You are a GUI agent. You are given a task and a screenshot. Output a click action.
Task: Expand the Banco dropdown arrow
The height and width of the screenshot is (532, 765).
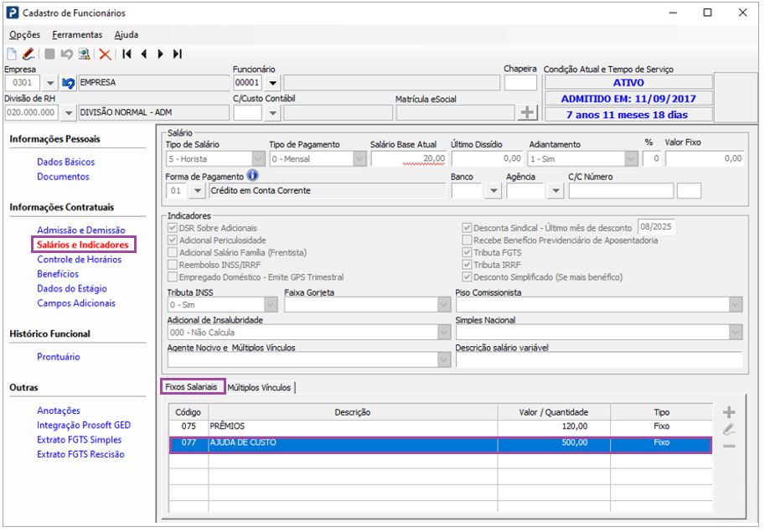point(494,191)
